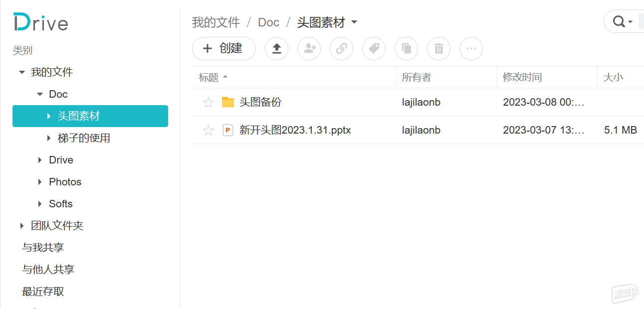The width and height of the screenshot is (644, 309).
Task: Click the 创建 button
Action: point(224,48)
